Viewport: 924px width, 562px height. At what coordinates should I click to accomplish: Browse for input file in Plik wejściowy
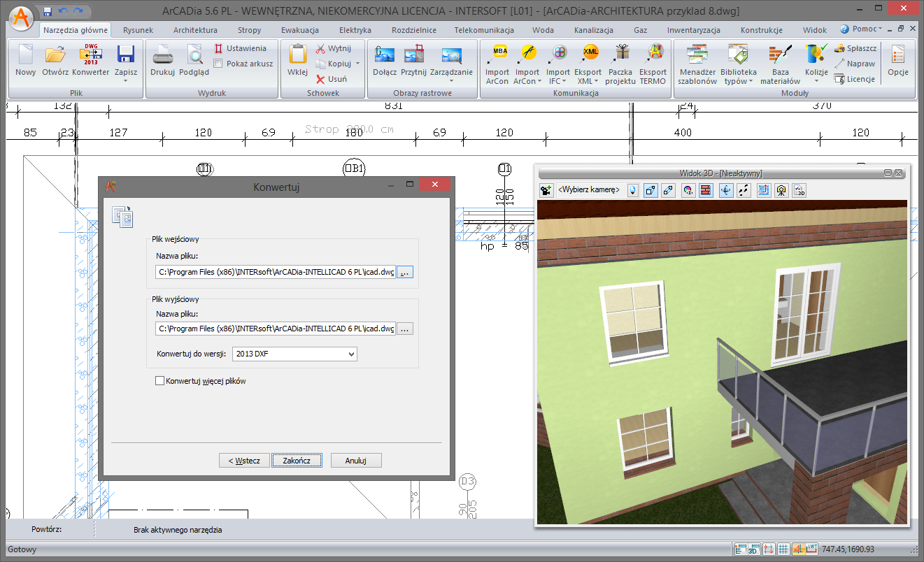(405, 271)
